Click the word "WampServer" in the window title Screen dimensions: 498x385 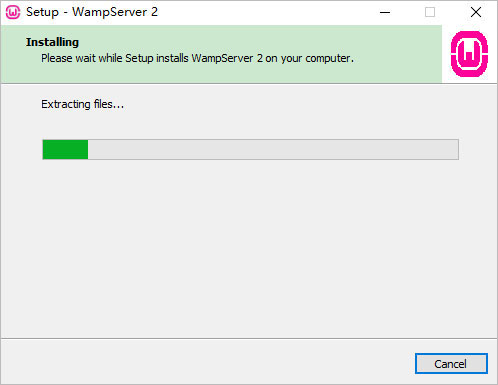pyautogui.click(x=110, y=12)
